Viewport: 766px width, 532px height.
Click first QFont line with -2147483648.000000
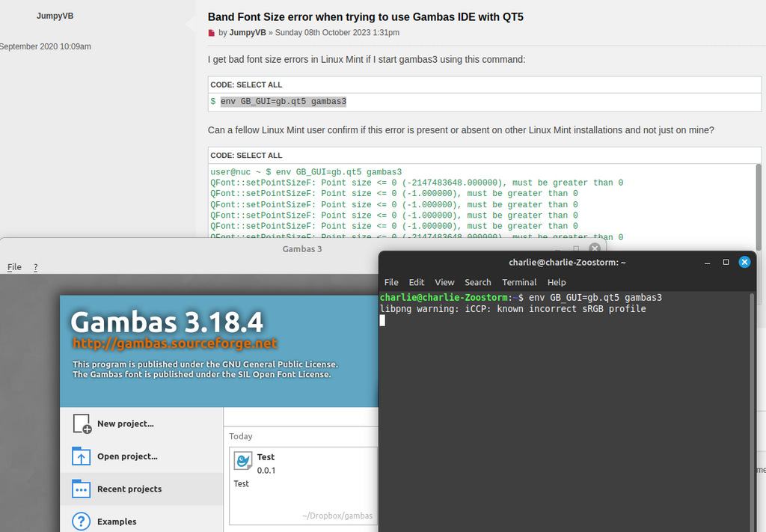[417, 183]
